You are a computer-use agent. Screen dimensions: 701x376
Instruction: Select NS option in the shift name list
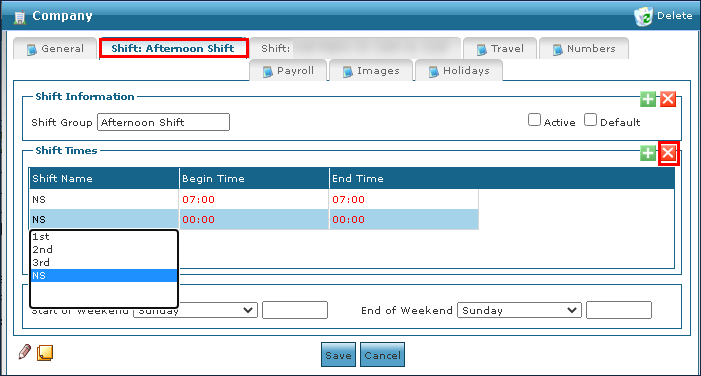tap(104, 275)
